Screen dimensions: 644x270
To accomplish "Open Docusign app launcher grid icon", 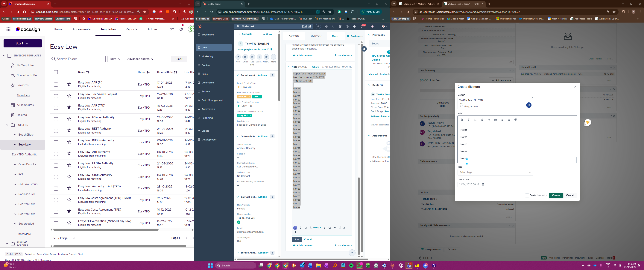I will (8, 29).
